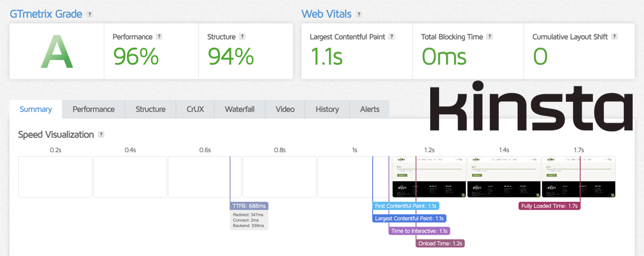Click the Time to Interactive: 1.1s marker
This screenshot has width=644, height=256.
tap(419, 231)
